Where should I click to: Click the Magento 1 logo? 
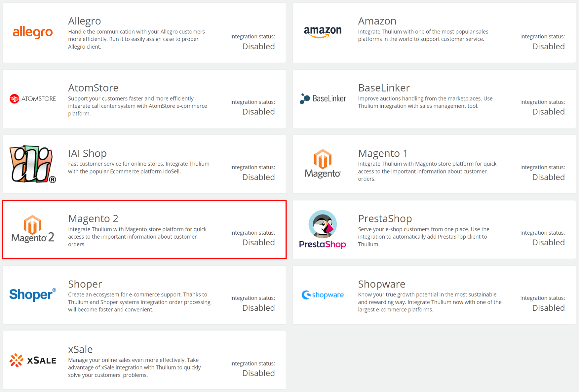pos(323,164)
